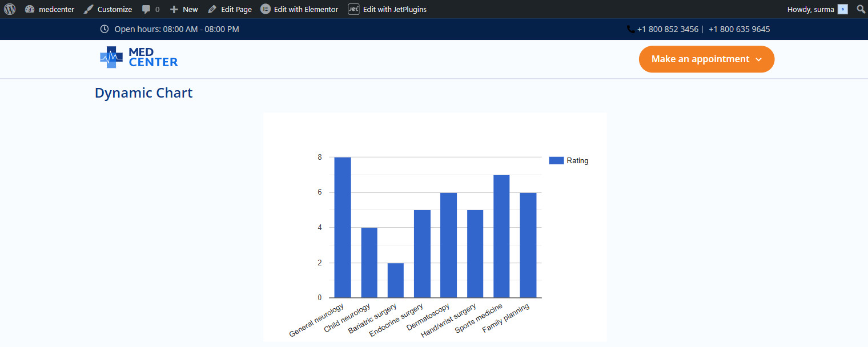Click Edit Page in the admin bar
The height and width of the screenshot is (347, 868).
coord(230,9)
